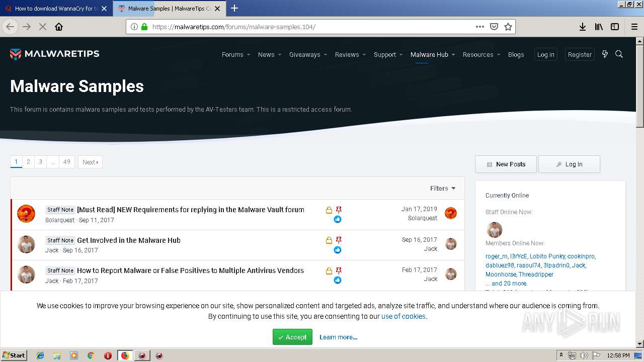Open Firefox downloads arrow icon
Screen dimensions: 644x362
tap(583, 27)
